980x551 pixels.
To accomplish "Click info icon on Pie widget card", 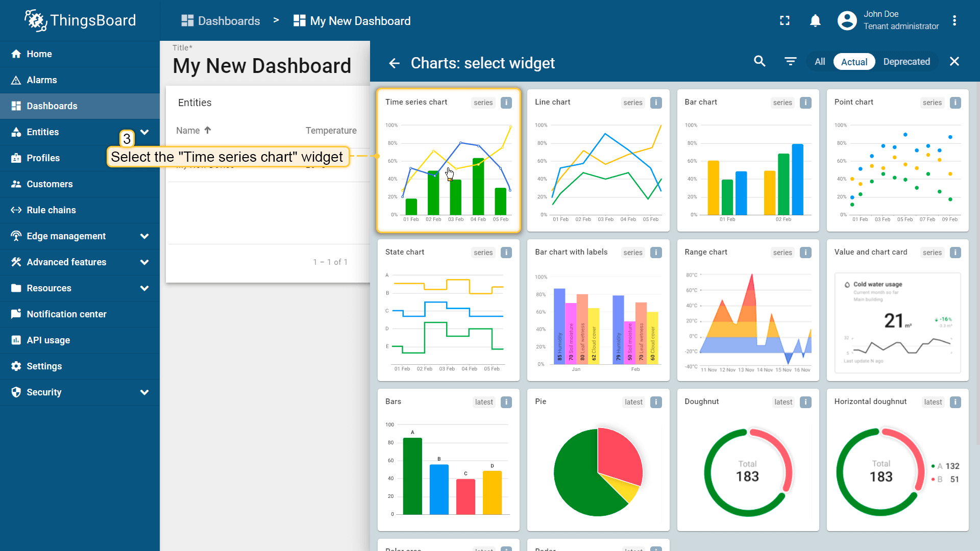I will 656,402.
